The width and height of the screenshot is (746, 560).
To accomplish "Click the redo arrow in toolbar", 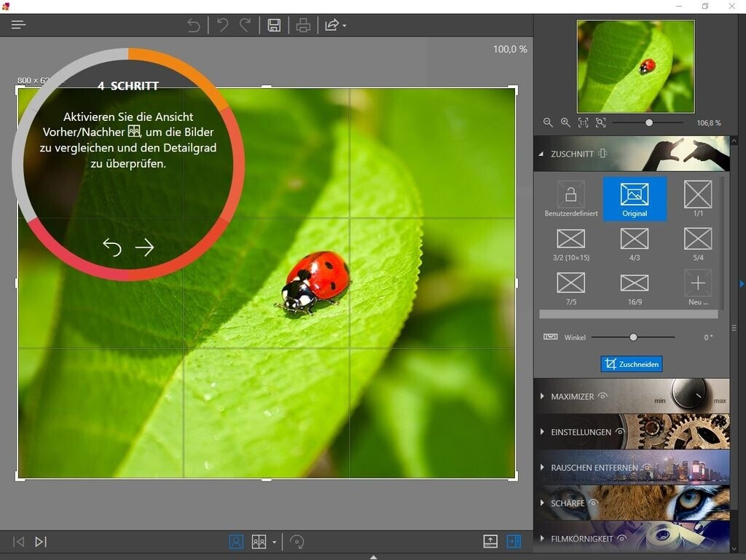I will click(x=245, y=25).
